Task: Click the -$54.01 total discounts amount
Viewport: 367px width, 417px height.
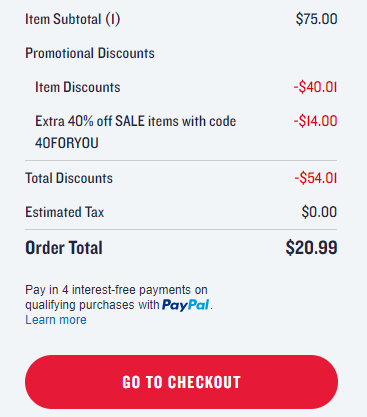Action: click(x=316, y=178)
